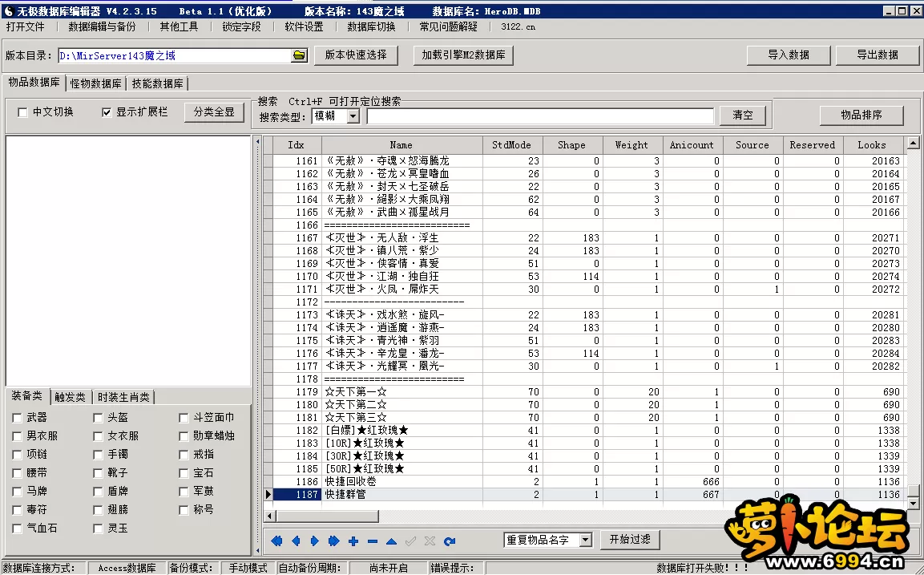Select 时装生肖类 tab
Image resolution: width=924 pixels, height=575 pixels.
click(123, 397)
